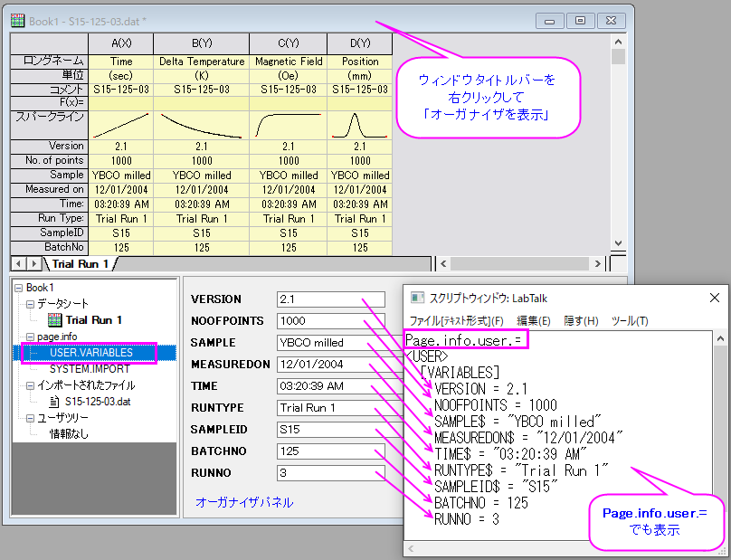The image size is (731, 560).
Task: Select S15-125-03.dat imported file entry
Action: point(98,402)
